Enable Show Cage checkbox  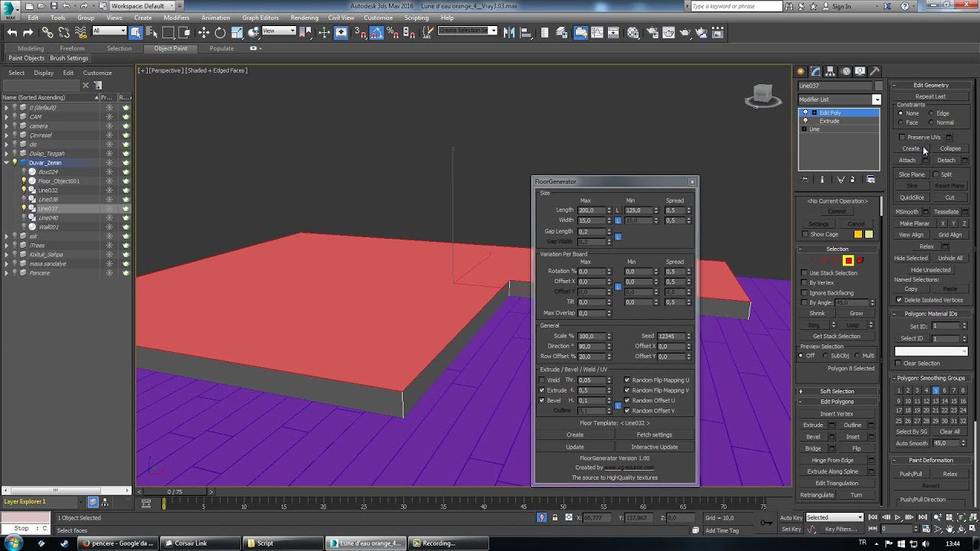tap(805, 234)
